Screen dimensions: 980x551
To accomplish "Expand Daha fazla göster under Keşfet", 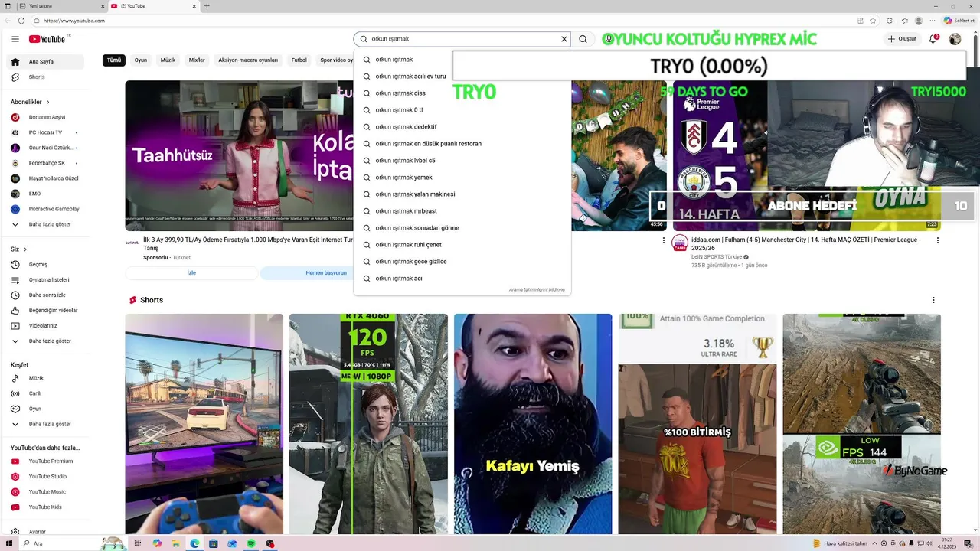I will tap(46, 424).
